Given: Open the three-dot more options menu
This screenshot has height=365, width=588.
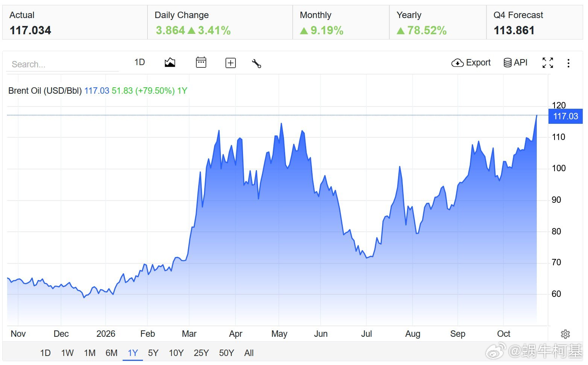Looking at the screenshot, I should click(x=568, y=63).
